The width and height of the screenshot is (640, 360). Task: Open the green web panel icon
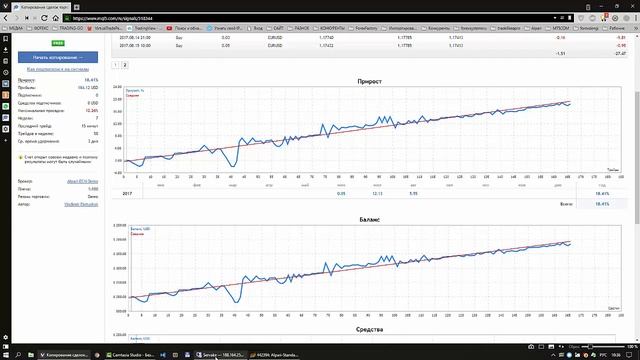point(6,106)
